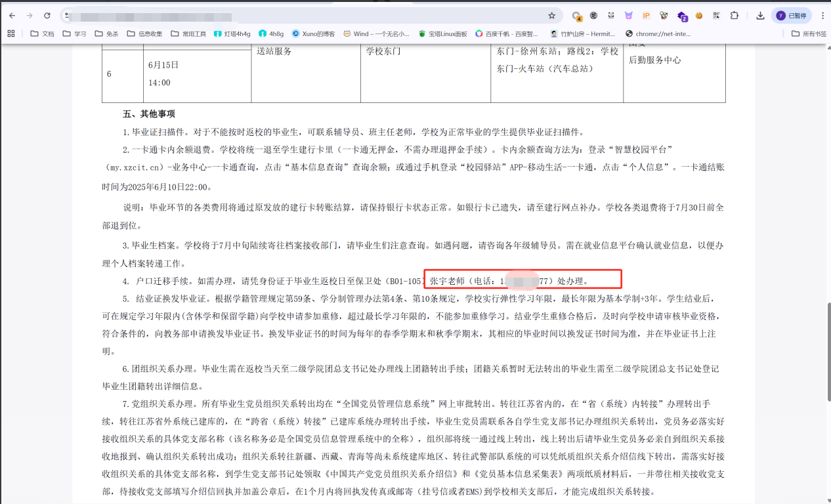Screen dimensions: 831x504
Task: Bookmark this page with the star icon
Action: [551, 16]
